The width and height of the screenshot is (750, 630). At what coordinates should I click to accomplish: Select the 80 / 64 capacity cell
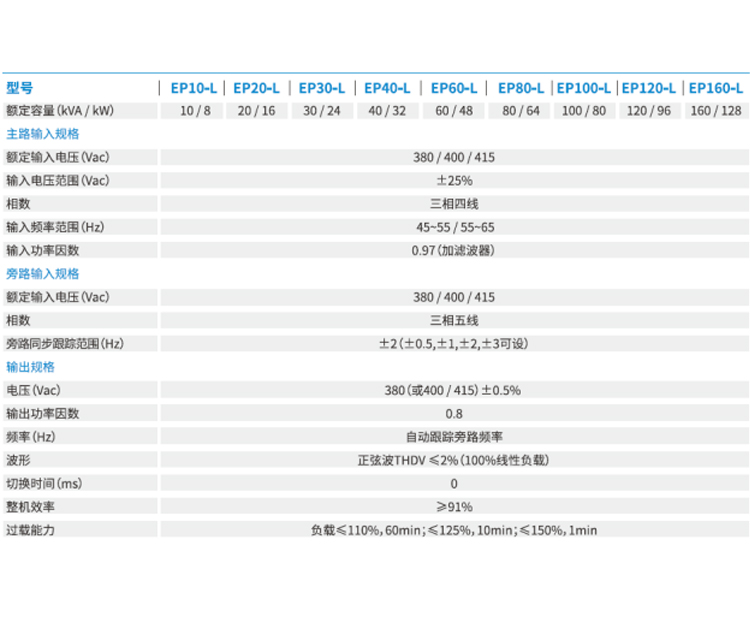pyautogui.click(x=519, y=111)
